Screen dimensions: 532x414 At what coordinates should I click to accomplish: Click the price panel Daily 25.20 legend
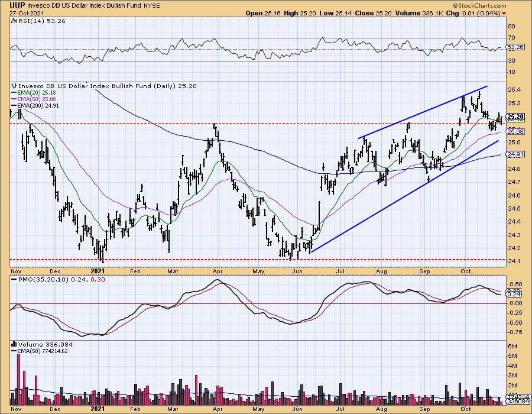107,86
